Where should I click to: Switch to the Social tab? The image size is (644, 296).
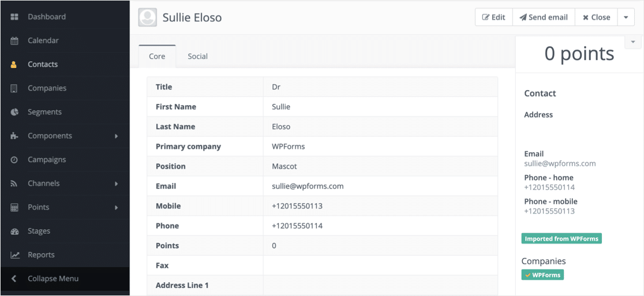pos(197,56)
